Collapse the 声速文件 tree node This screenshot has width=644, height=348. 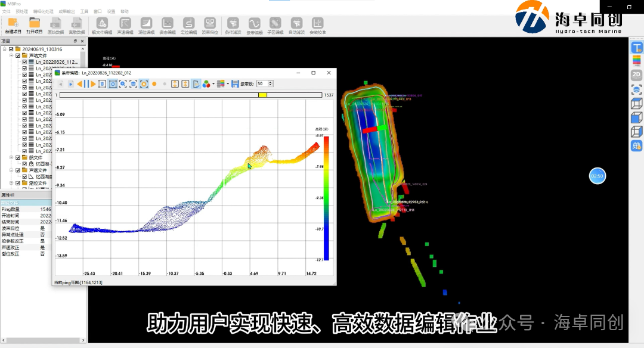coord(11,170)
